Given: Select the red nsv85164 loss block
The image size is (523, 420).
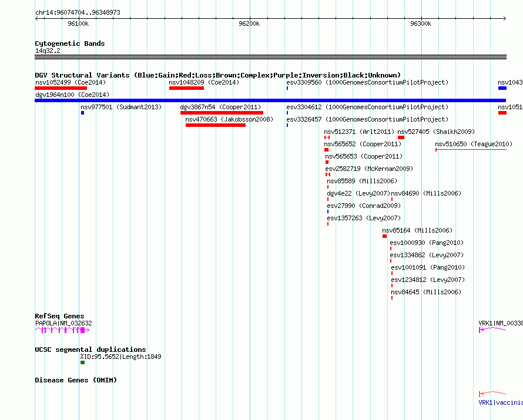Looking at the screenshot, I should [x=384, y=236].
